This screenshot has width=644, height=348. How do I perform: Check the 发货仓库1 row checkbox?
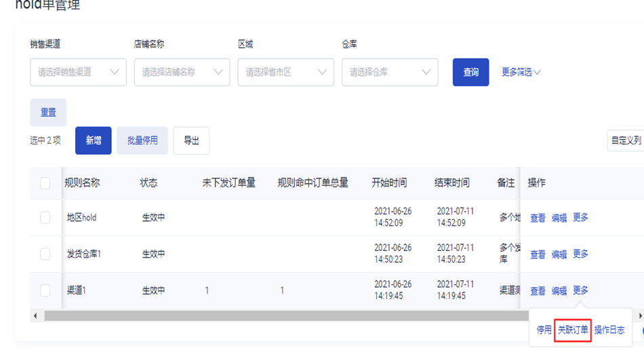click(45, 254)
